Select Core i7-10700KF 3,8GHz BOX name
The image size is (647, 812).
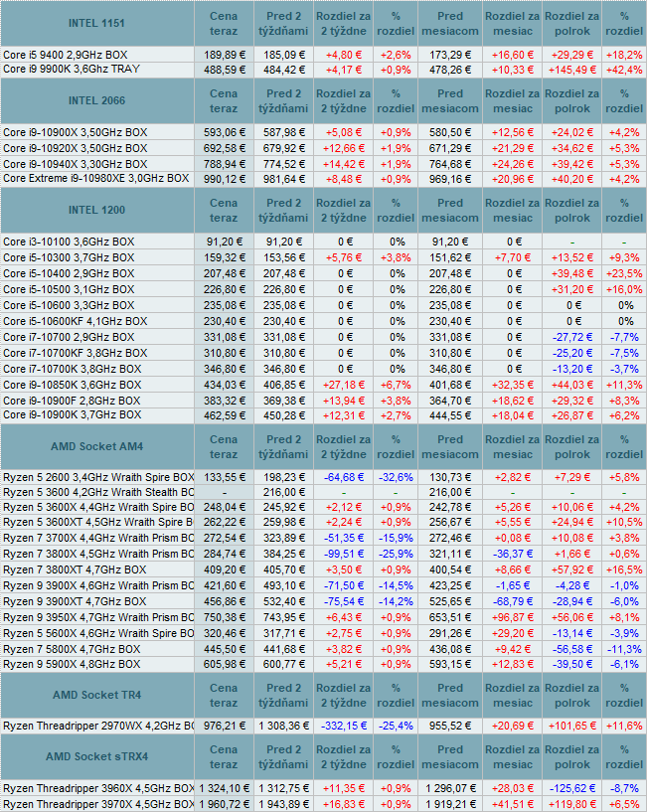click(76, 353)
